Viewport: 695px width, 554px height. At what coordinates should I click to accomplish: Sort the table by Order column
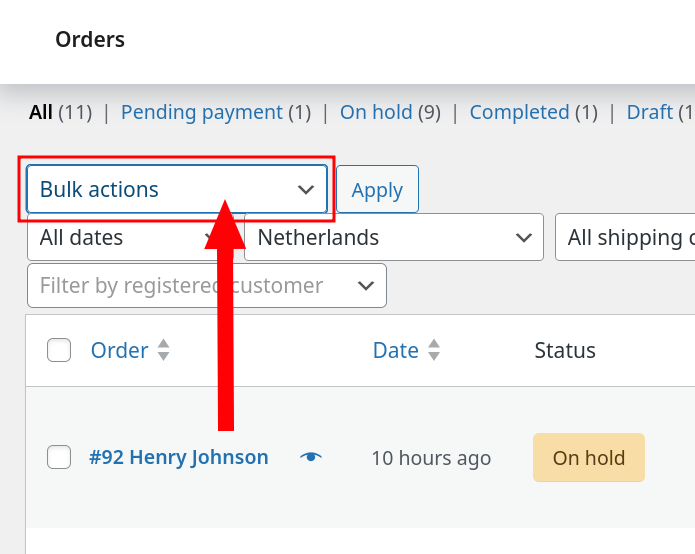pos(119,350)
